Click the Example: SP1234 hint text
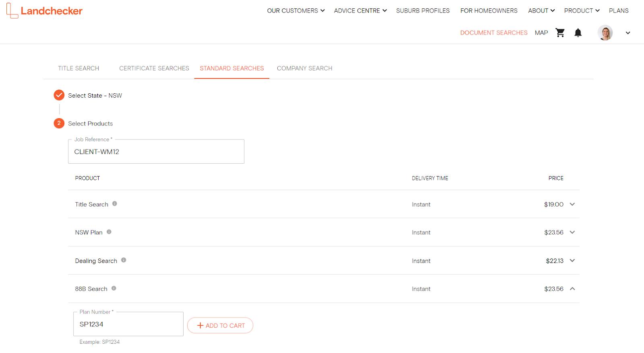 pos(99,342)
